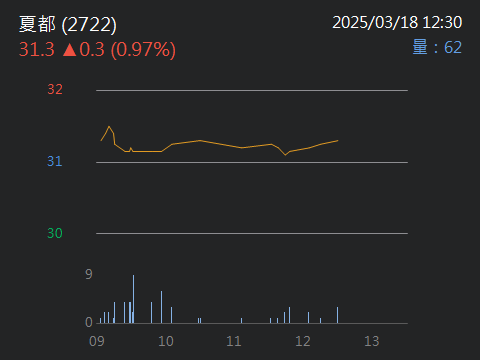Click the time axis label 13

tap(372, 341)
